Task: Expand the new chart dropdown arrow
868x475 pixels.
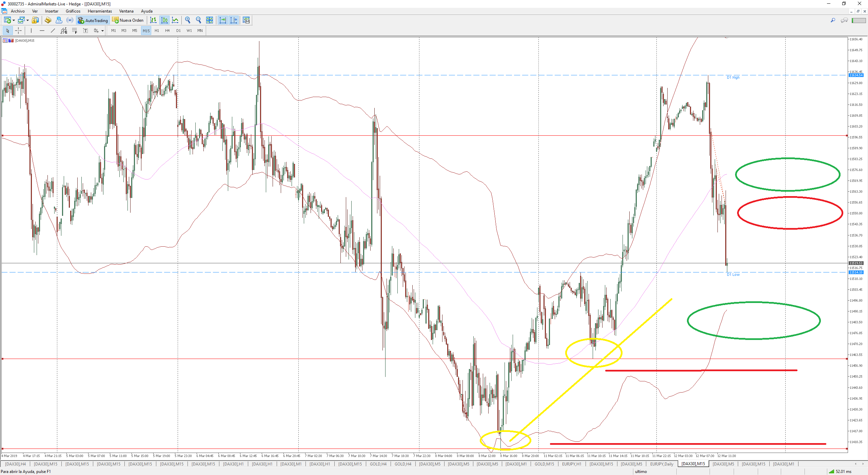Action: coord(14,20)
